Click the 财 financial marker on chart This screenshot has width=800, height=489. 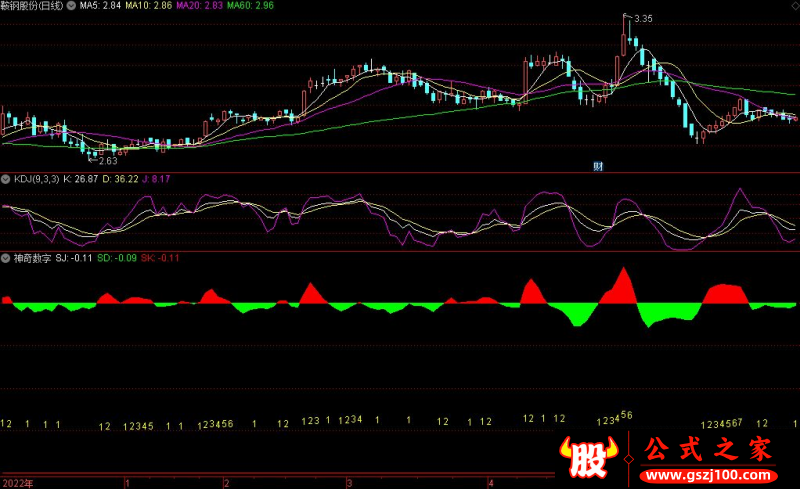click(x=598, y=165)
